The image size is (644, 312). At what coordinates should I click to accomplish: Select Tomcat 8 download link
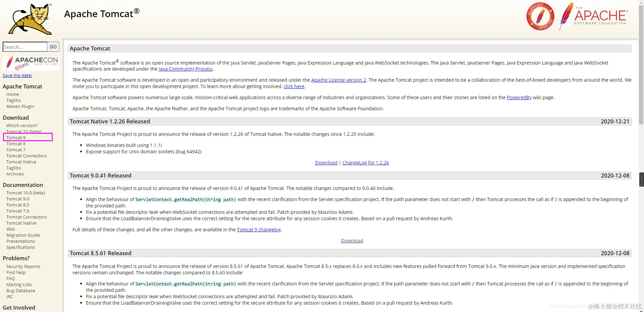pyautogui.click(x=16, y=144)
